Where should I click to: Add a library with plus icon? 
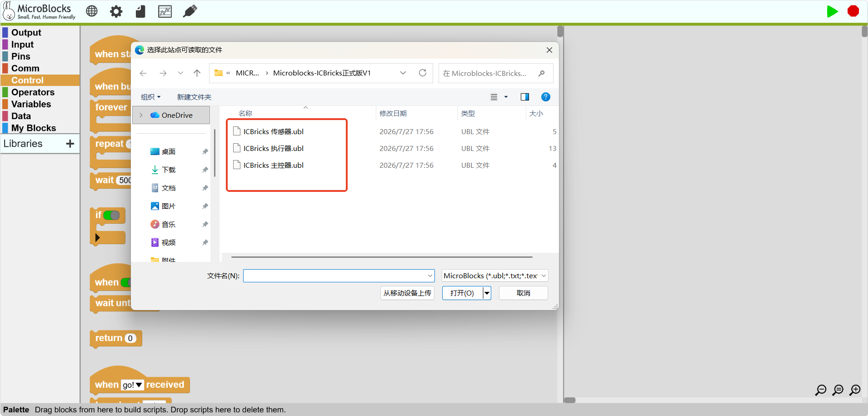pyautogui.click(x=70, y=144)
